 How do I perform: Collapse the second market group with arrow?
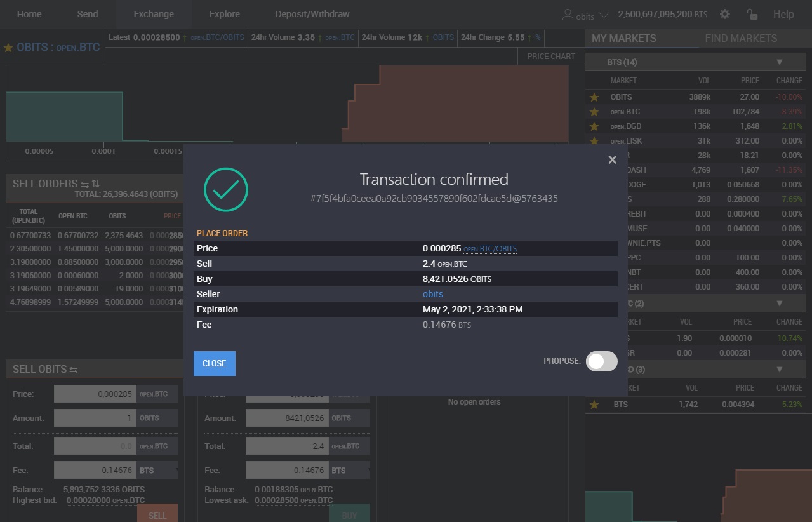pos(780,304)
